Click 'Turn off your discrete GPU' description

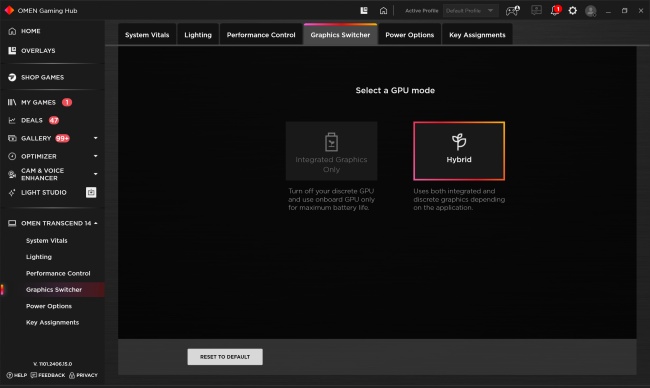click(331, 199)
